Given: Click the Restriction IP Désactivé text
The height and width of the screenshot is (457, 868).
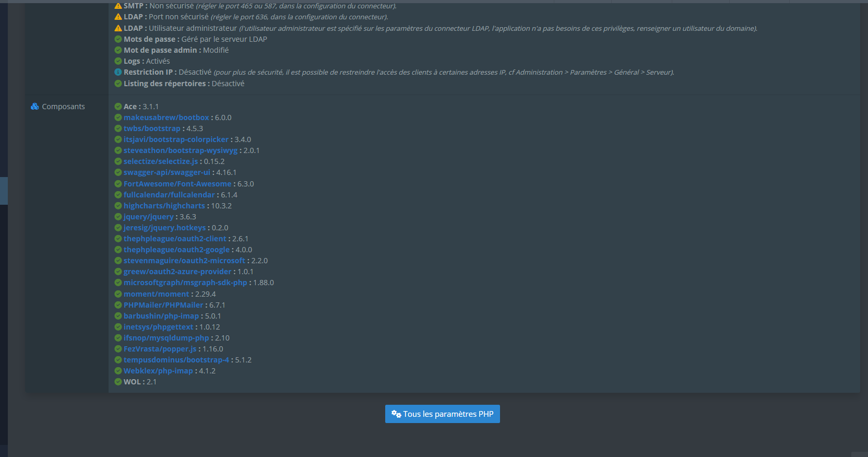Looking at the screenshot, I should (x=195, y=72).
